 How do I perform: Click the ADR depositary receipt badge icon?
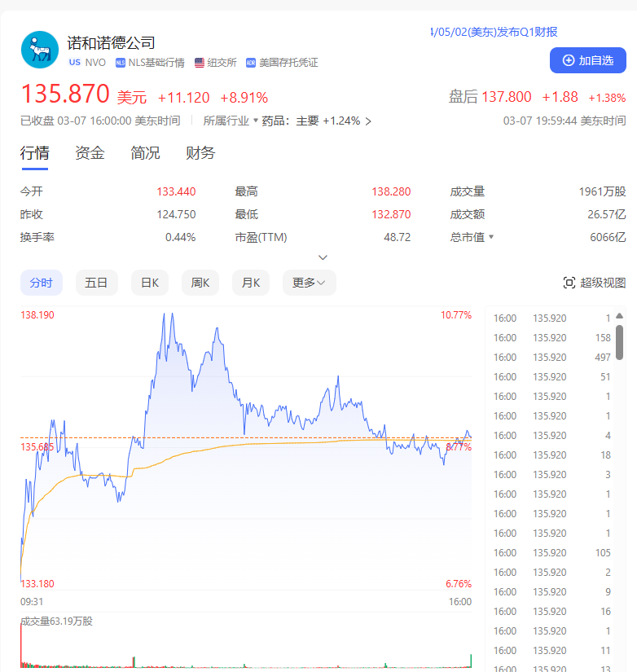tap(251, 63)
